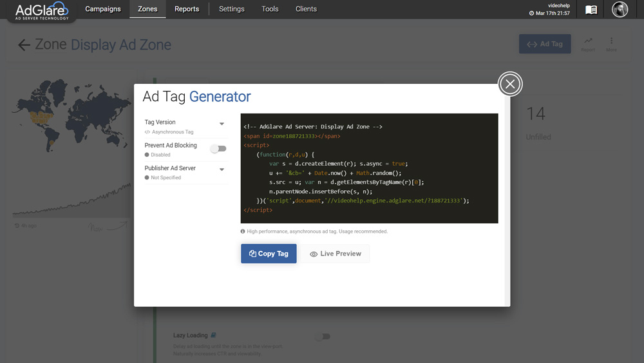Click inside the ad tag code box
This screenshot has width=644, height=363.
(x=369, y=168)
